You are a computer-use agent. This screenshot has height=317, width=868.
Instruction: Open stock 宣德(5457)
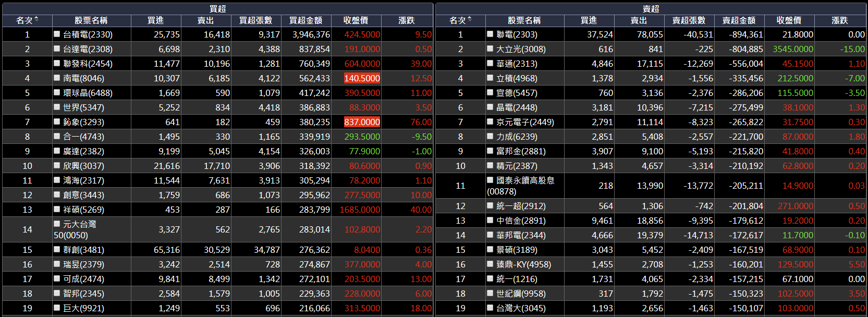click(x=517, y=93)
